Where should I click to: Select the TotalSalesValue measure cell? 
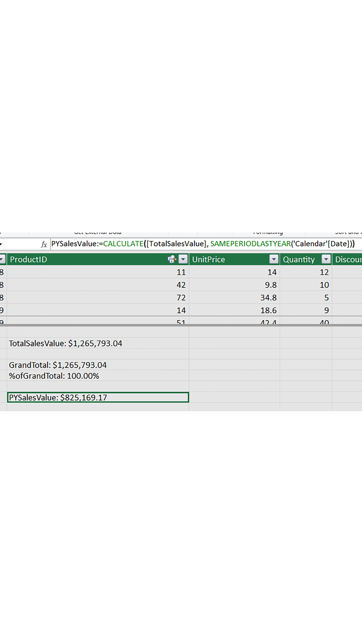click(x=98, y=343)
